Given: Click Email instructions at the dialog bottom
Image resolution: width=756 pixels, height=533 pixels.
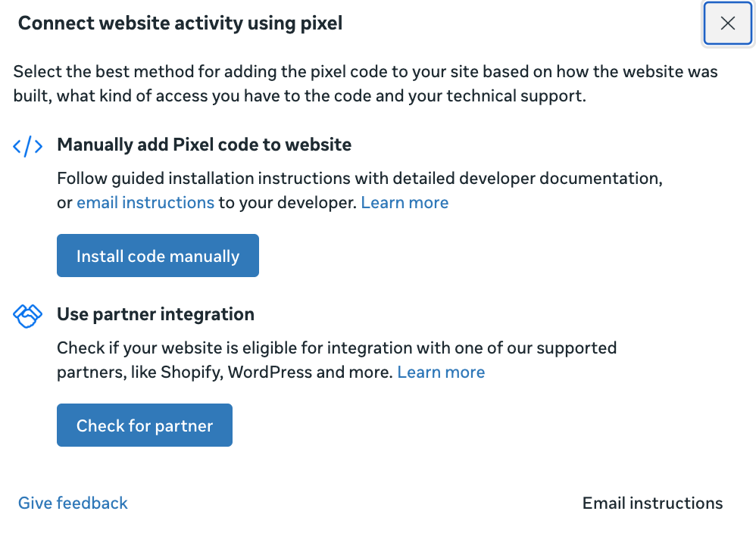Looking at the screenshot, I should [x=652, y=503].
